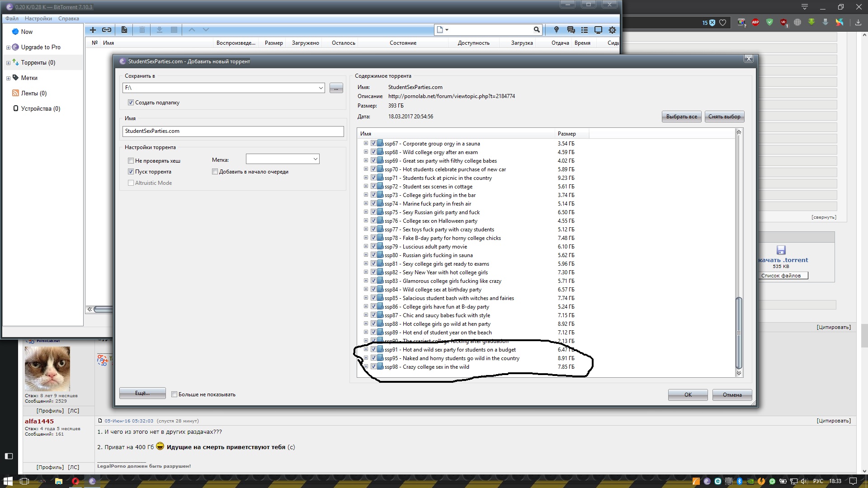Expand the ssp67 Corporate folder node

pos(366,143)
